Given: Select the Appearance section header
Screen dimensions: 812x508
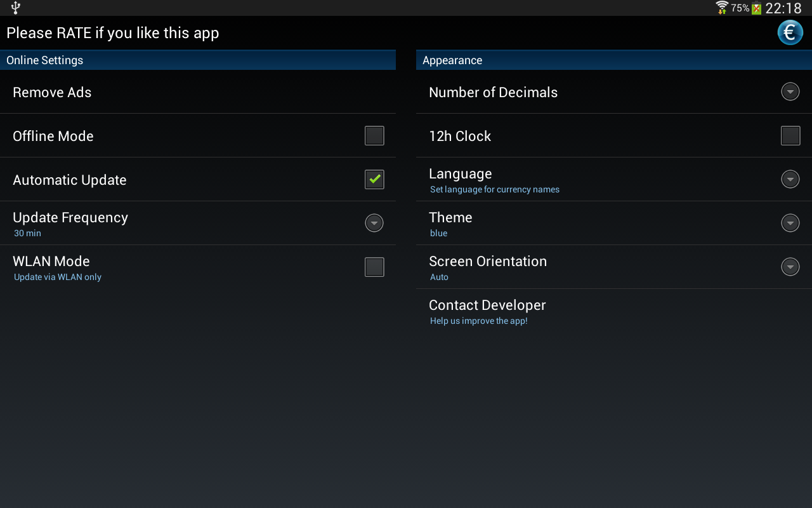Looking at the screenshot, I should [x=452, y=60].
